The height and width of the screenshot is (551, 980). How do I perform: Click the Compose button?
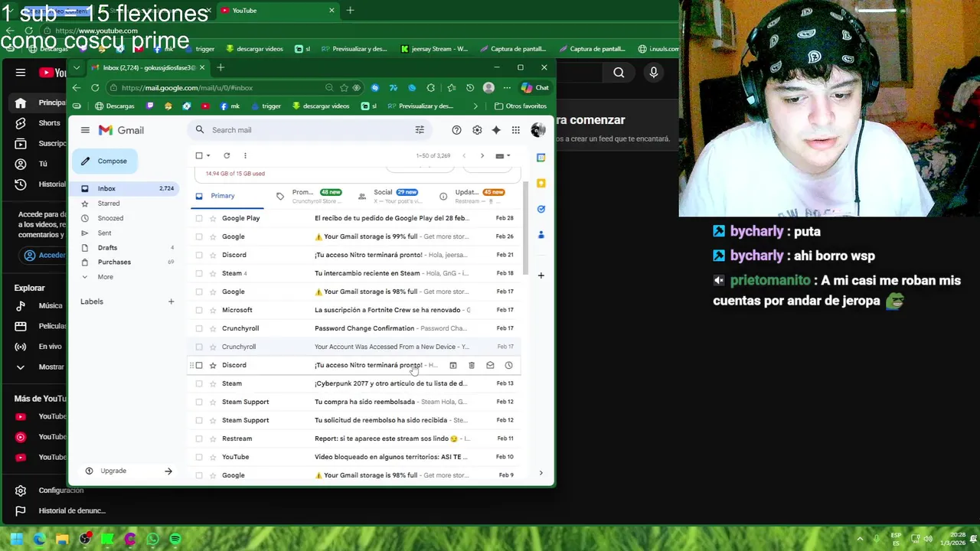(104, 161)
